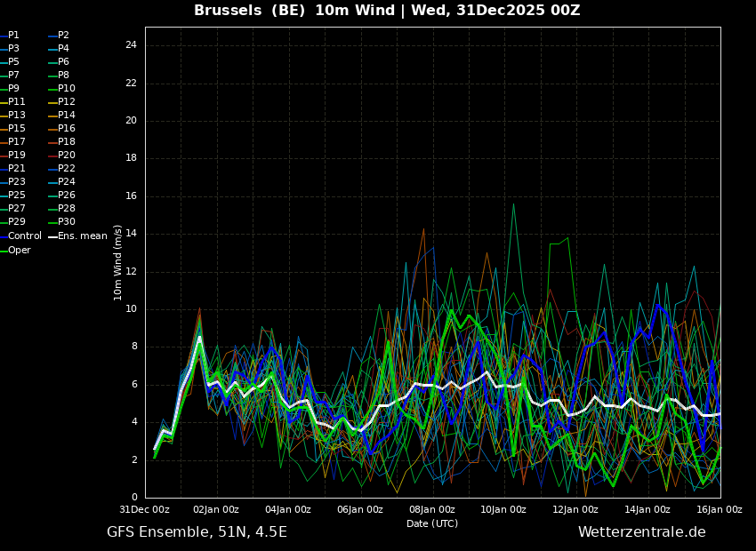Viewport: 756px width, 551px height.
Task: Click the 08Jan 00z axis tick label
Action: [x=432, y=509]
